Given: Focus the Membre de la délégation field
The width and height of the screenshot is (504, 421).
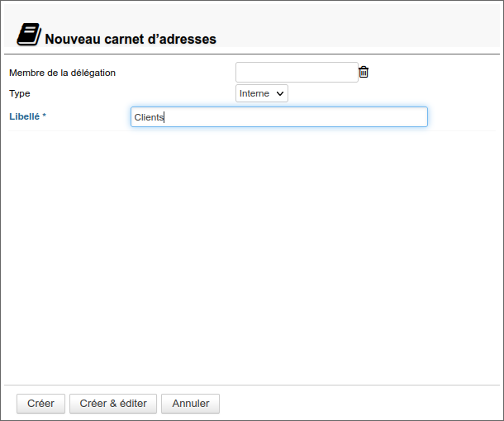Looking at the screenshot, I should click(x=297, y=73).
